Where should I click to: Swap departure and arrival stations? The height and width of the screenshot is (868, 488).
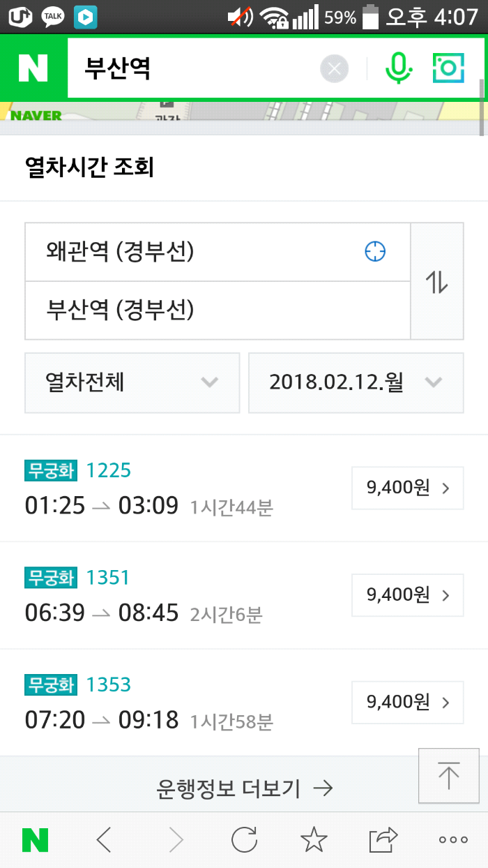(437, 281)
